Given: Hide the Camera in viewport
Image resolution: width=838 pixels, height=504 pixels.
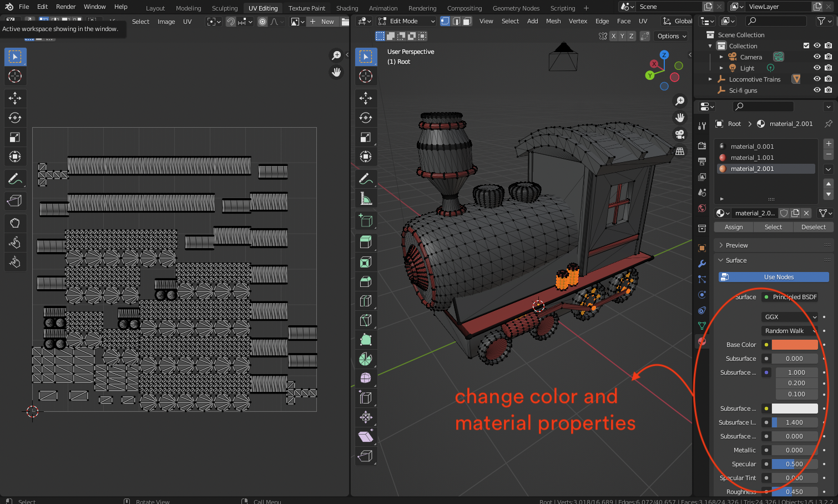Looking at the screenshot, I should tap(817, 57).
